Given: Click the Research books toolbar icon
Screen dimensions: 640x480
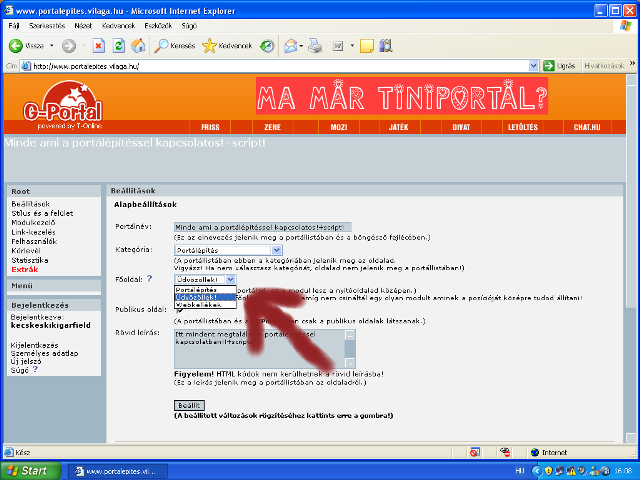Looking at the screenshot, I should [386, 46].
